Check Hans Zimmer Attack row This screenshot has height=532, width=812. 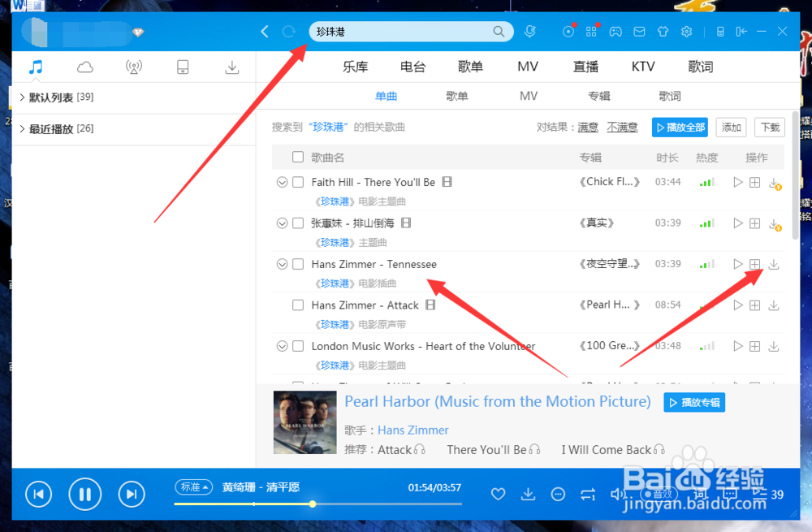point(298,305)
